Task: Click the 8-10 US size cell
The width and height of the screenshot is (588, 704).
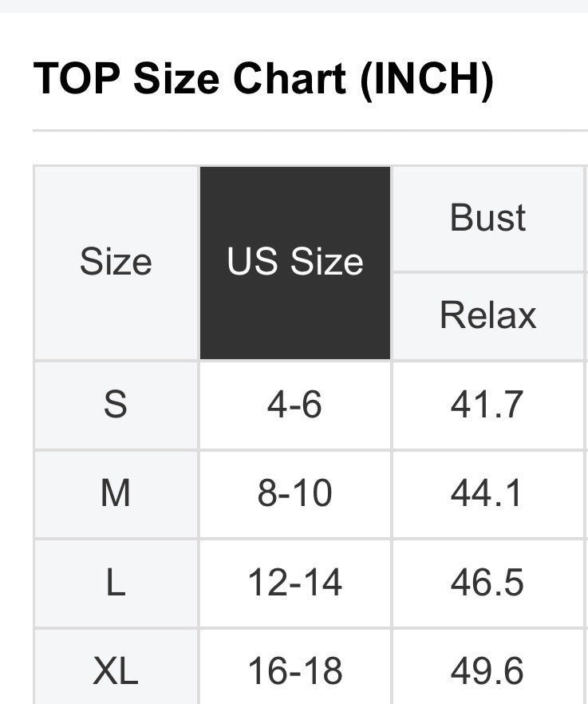Action: point(294,494)
